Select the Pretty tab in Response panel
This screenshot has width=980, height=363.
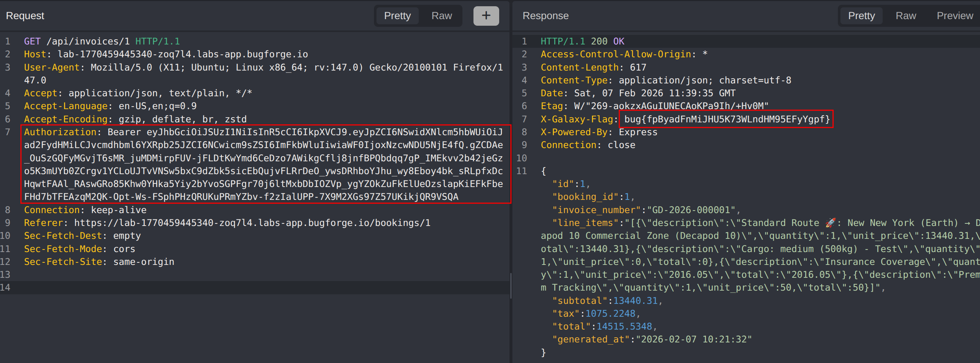click(861, 15)
